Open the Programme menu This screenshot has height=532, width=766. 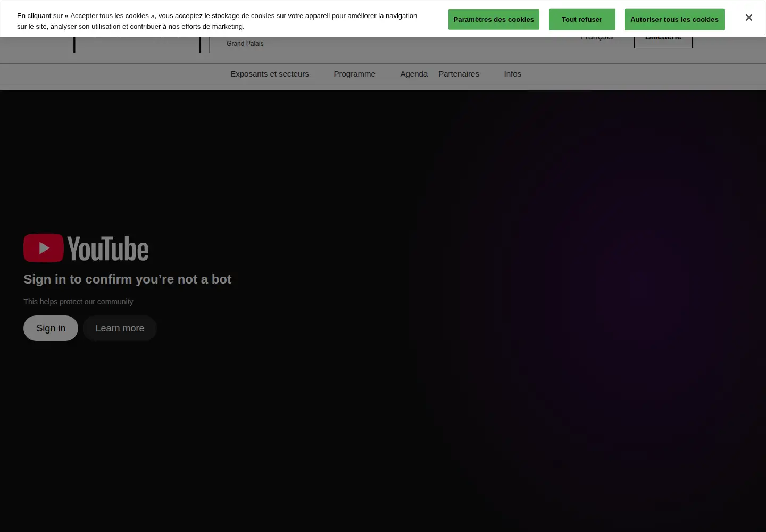coord(354,74)
